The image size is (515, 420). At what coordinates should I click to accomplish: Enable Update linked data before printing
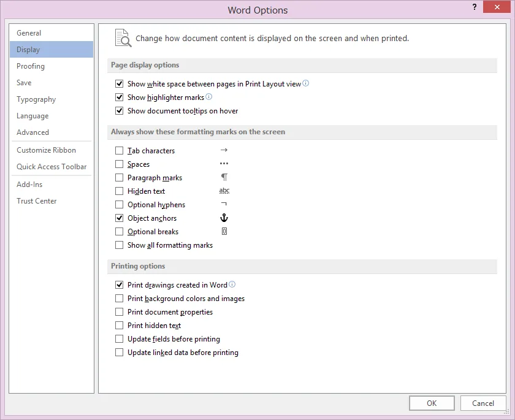[x=119, y=353]
